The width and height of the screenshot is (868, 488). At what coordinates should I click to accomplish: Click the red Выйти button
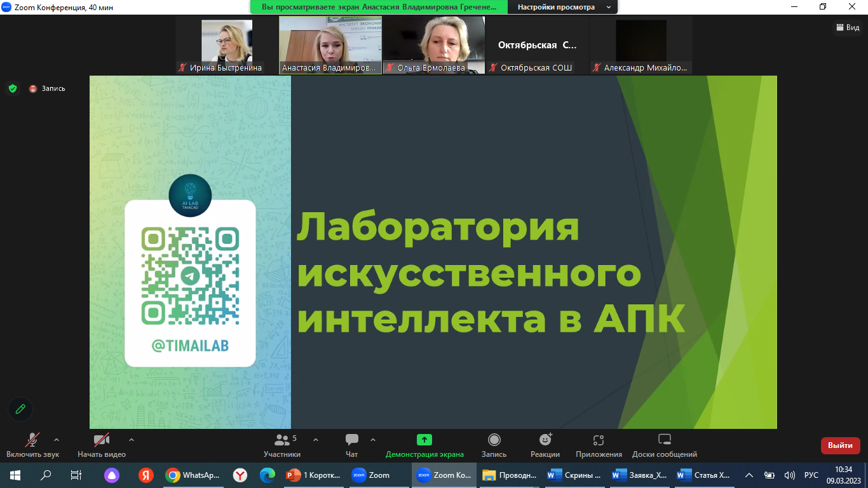pos(840,445)
